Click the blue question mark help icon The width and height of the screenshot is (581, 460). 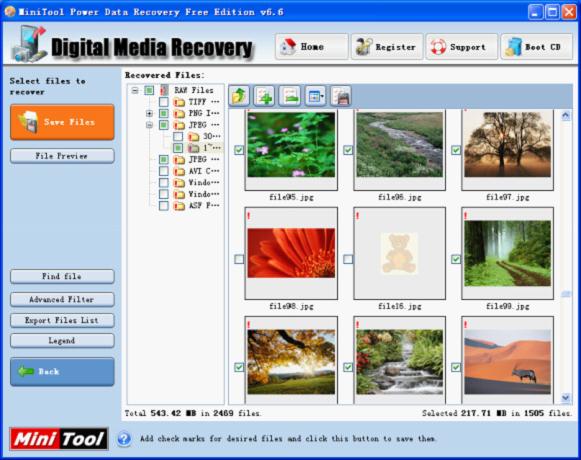pos(124,439)
